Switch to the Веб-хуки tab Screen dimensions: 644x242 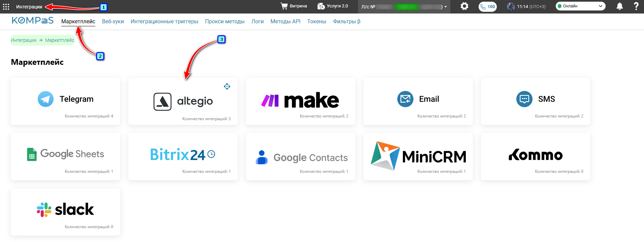pos(113,21)
